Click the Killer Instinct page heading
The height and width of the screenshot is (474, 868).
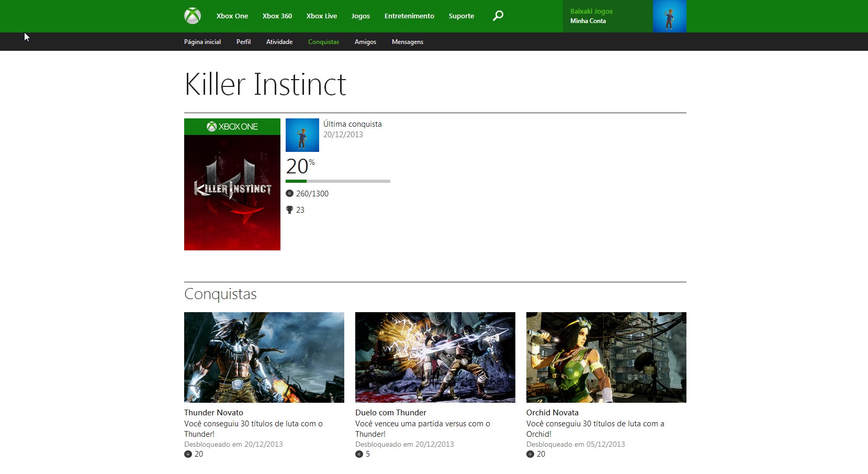click(265, 84)
